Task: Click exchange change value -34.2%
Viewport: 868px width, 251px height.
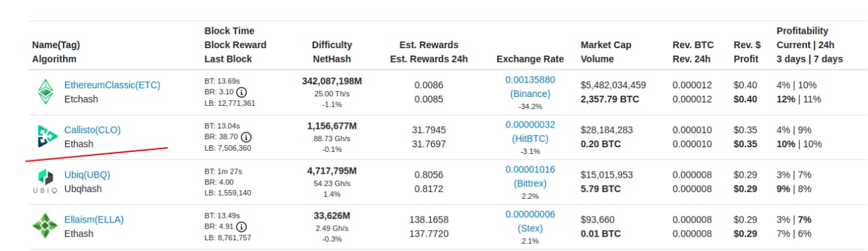Action: click(530, 107)
